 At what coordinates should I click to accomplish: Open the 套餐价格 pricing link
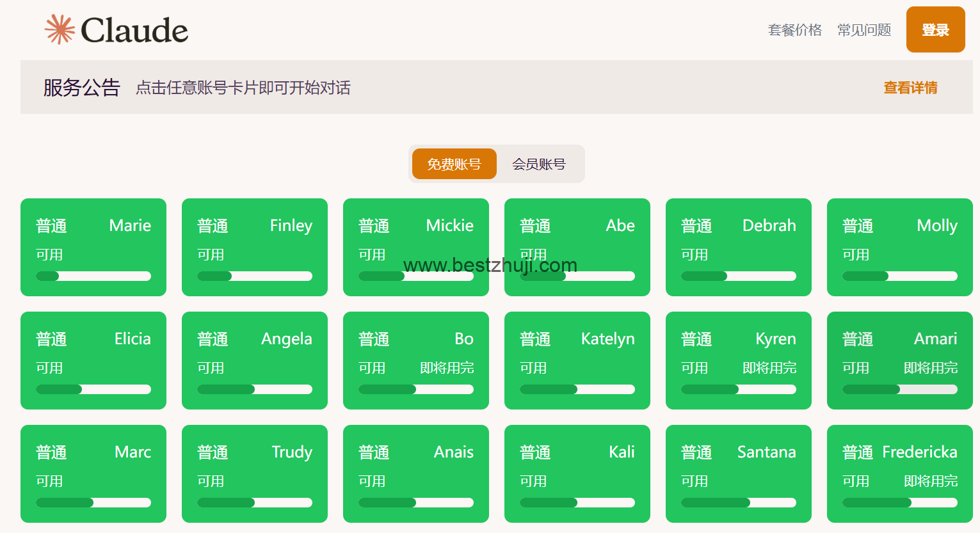794,30
